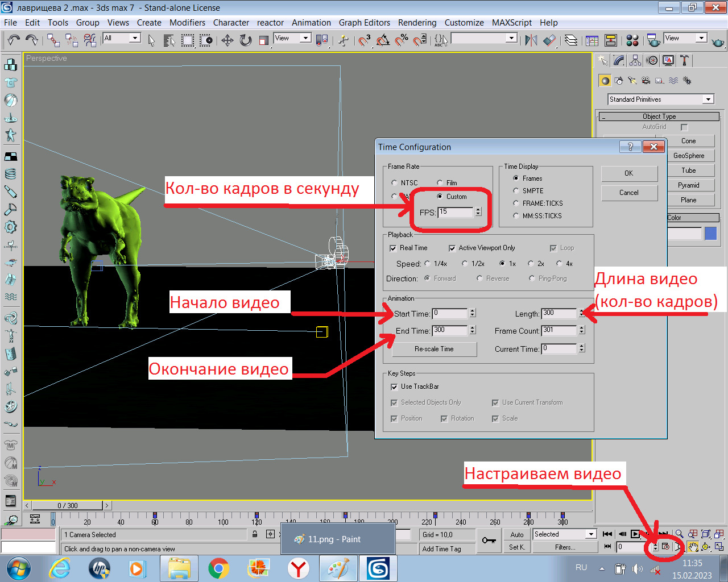Open the Material Editor spheres icon
728x582 pixels.
[x=632, y=40]
